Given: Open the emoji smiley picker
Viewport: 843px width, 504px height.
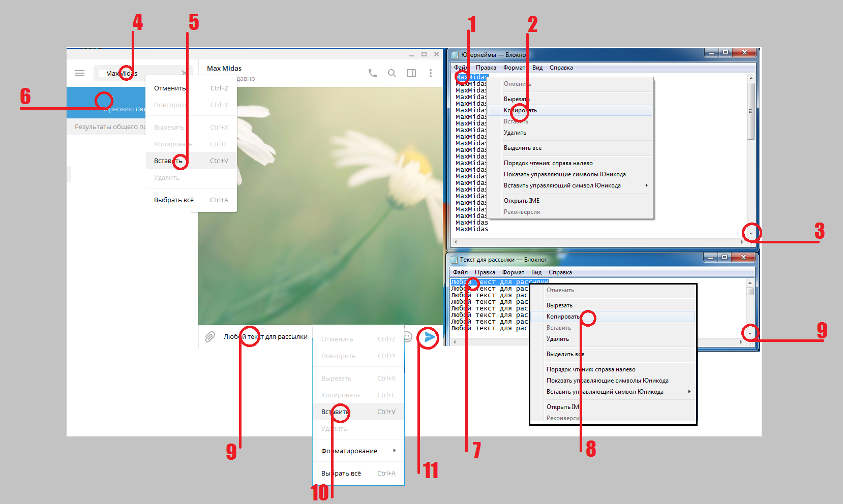Looking at the screenshot, I should coord(408,337).
